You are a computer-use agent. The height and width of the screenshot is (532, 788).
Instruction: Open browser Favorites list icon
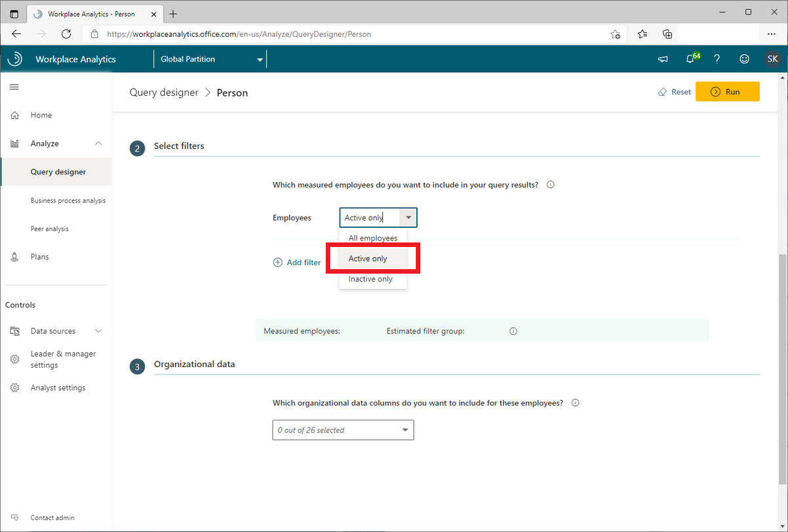click(x=642, y=34)
